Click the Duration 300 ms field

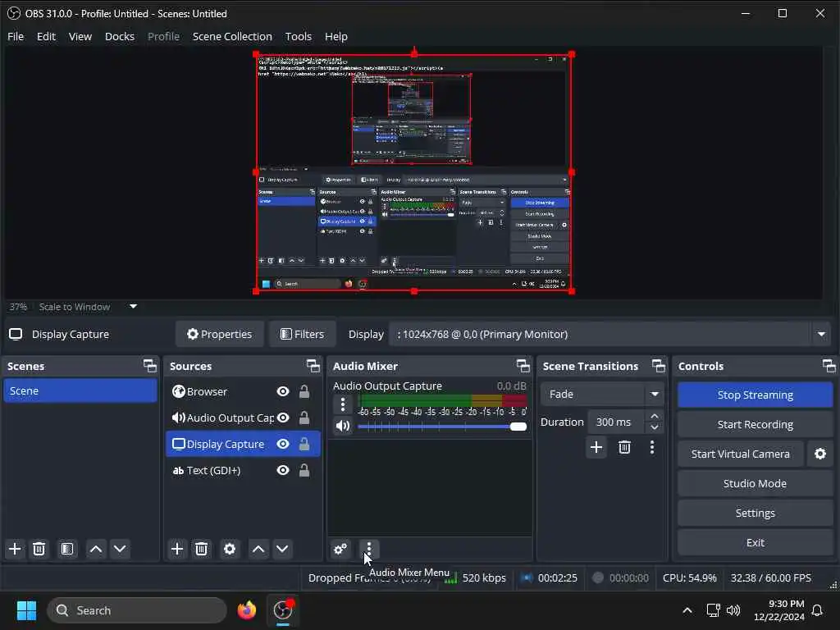click(616, 422)
